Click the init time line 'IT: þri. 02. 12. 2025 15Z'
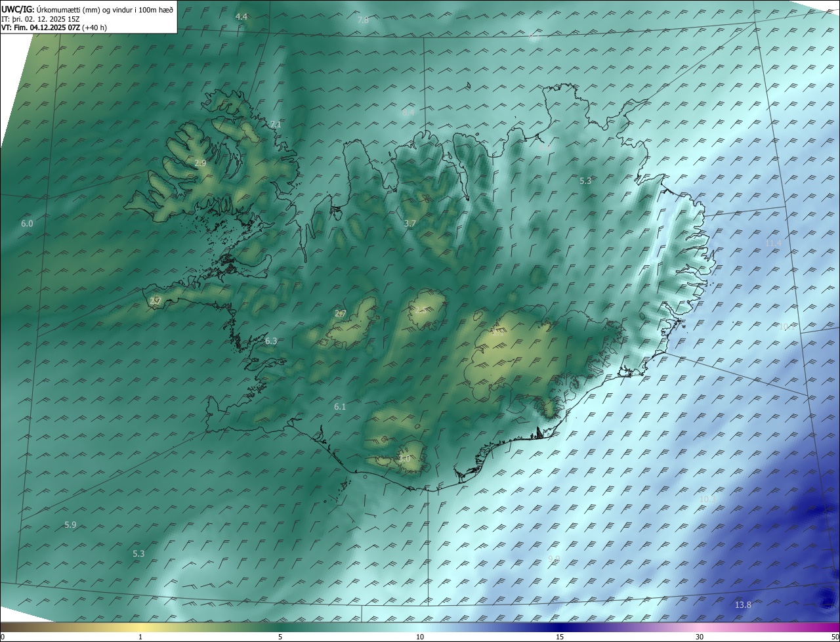840x642 pixels. pos(41,19)
